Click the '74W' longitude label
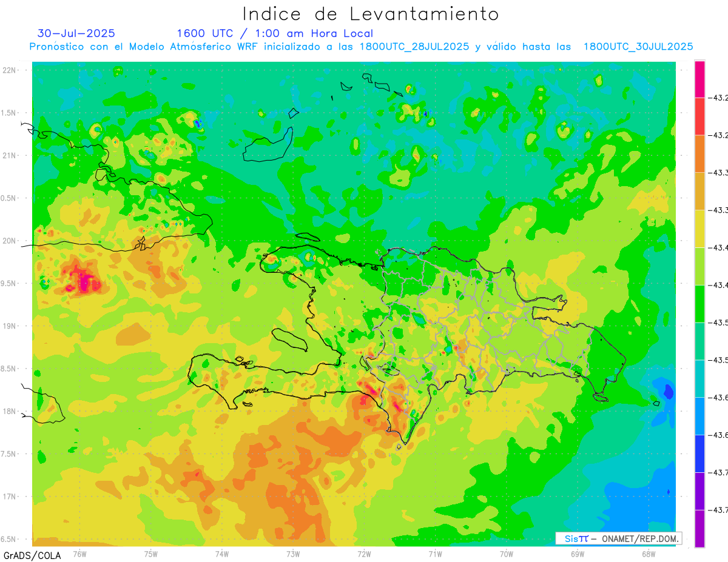 (222, 554)
